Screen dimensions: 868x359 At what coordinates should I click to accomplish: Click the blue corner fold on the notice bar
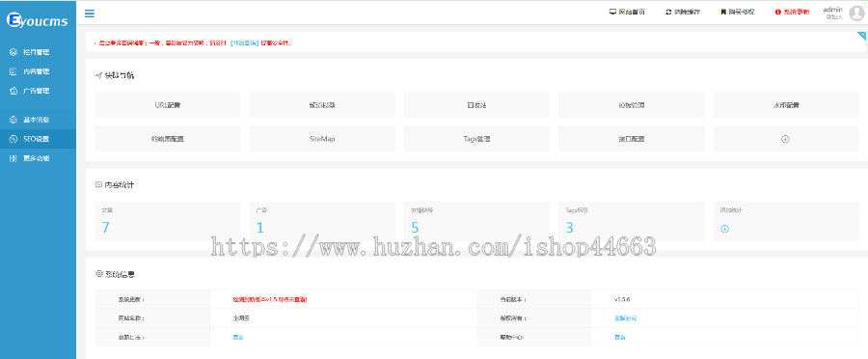coord(861,36)
